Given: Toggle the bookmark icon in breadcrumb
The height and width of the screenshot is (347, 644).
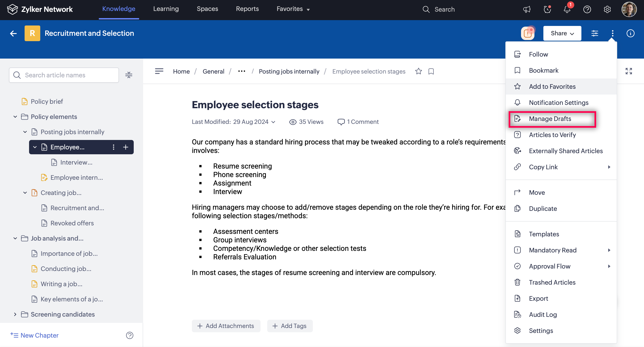Looking at the screenshot, I should (x=431, y=71).
